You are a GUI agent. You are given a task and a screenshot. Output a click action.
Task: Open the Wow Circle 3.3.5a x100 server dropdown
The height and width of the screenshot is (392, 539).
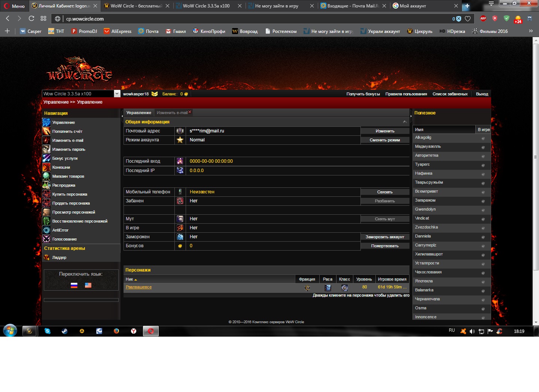[x=117, y=94]
